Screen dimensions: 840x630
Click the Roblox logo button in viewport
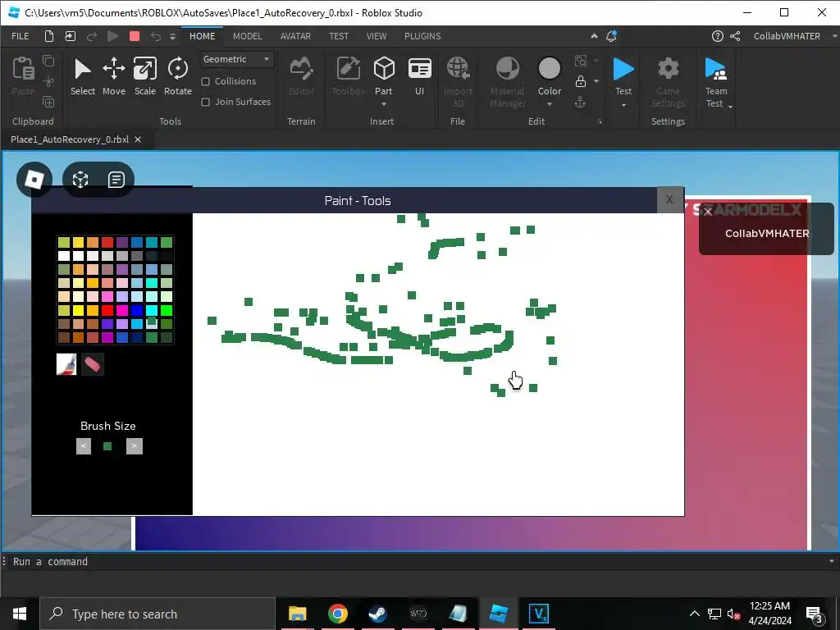(x=34, y=180)
